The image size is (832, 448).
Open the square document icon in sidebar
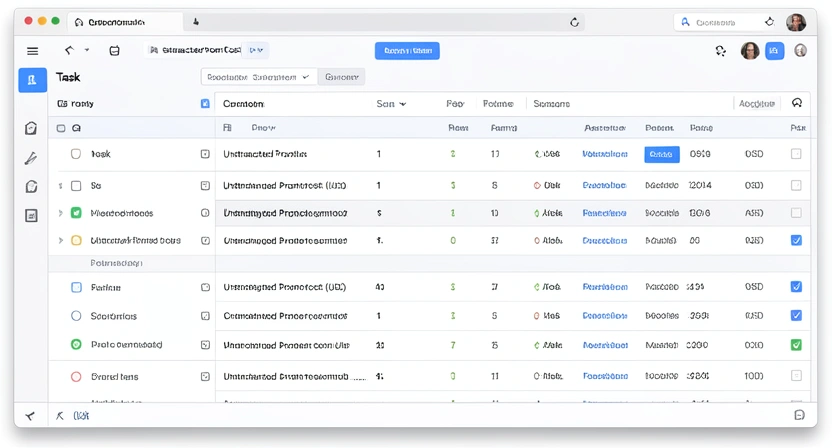(x=31, y=215)
